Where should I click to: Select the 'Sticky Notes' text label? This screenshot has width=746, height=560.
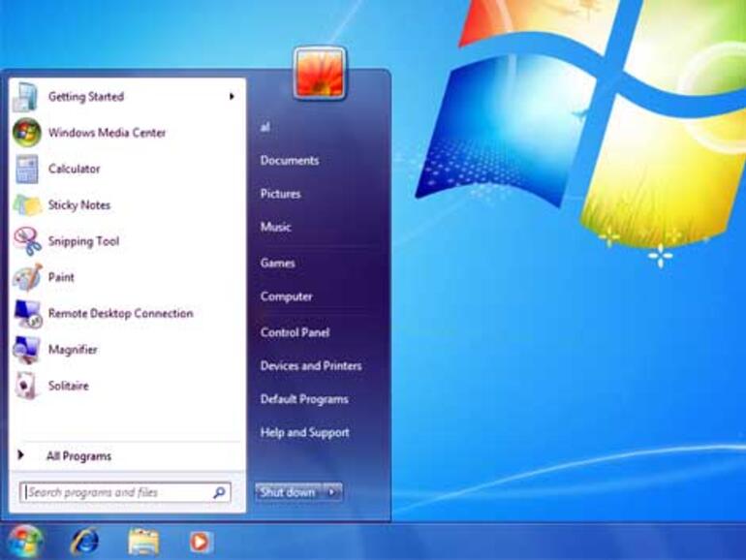click(79, 205)
